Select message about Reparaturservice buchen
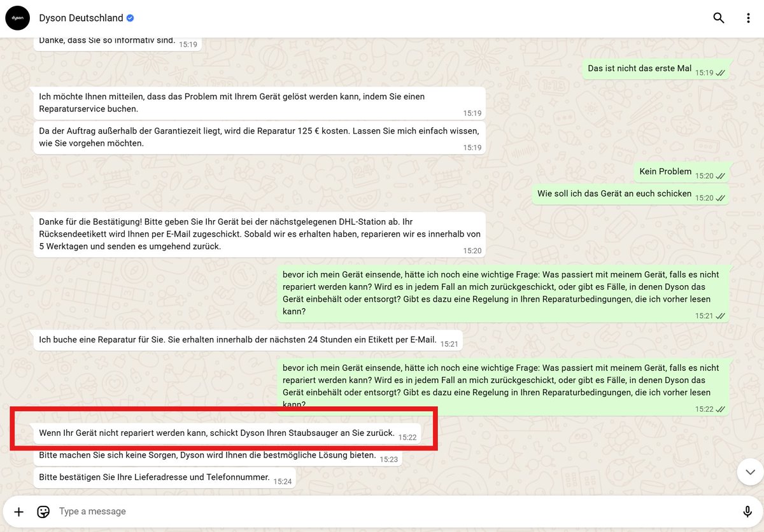 pos(259,103)
